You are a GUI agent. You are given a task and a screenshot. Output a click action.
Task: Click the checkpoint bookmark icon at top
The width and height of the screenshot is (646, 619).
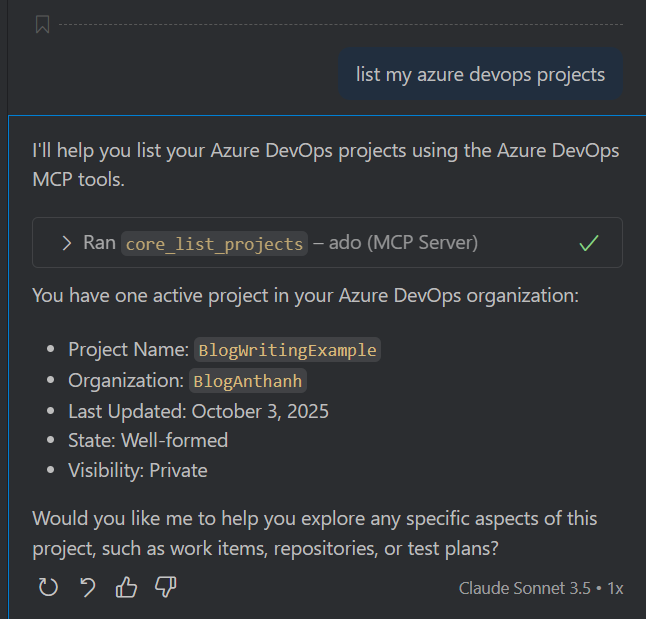(x=42, y=25)
